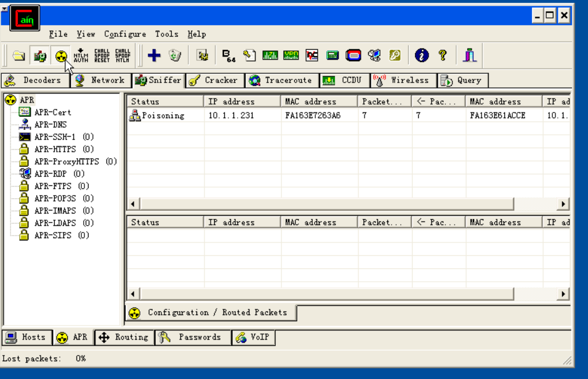Switch to the VoIP bottom tab
The image size is (588, 379).
coord(254,337)
